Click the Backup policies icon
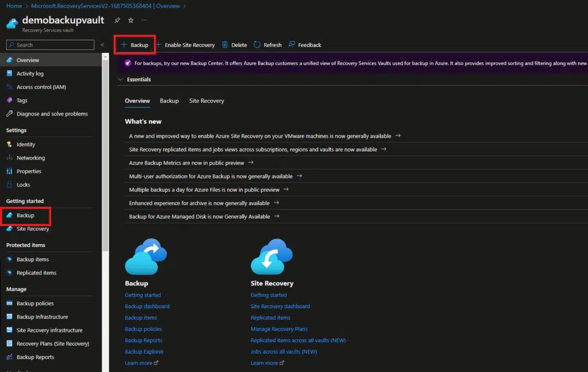This screenshot has width=588, height=372. (x=9, y=303)
